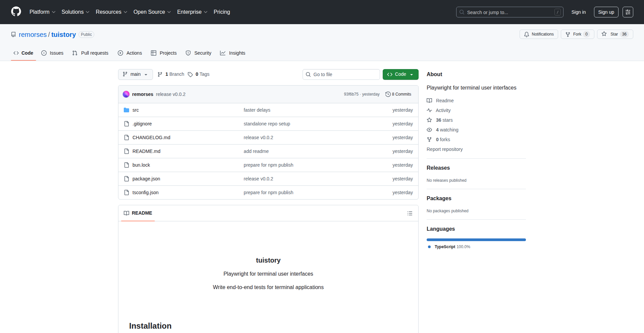Switch to the Projects tab
This screenshot has width=644, height=333.
pos(164,53)
